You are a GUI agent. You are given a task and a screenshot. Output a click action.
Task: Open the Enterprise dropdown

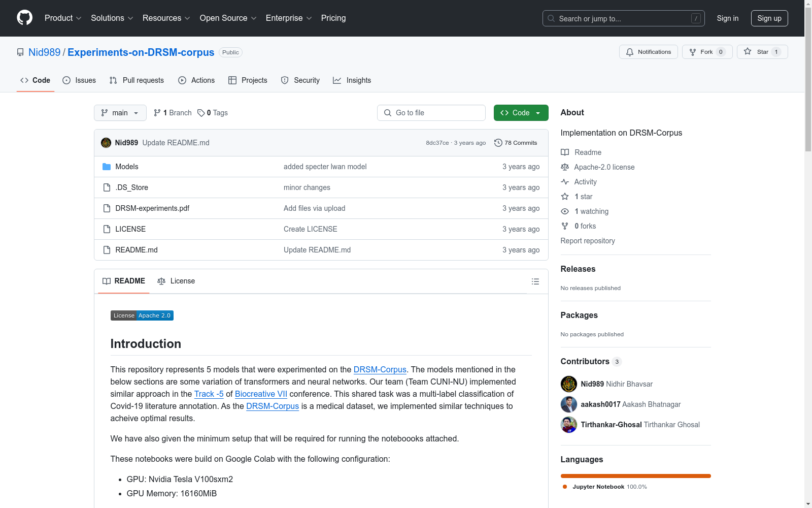[289, 18]
